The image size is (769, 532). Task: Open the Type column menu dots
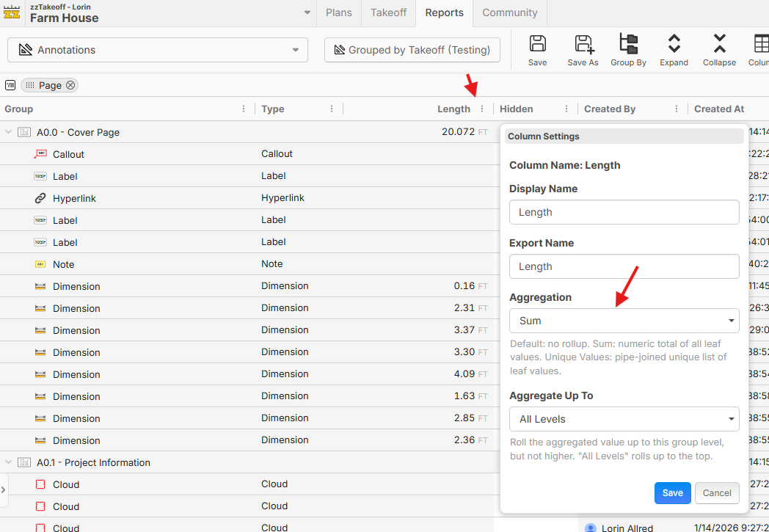click(332, 109)
